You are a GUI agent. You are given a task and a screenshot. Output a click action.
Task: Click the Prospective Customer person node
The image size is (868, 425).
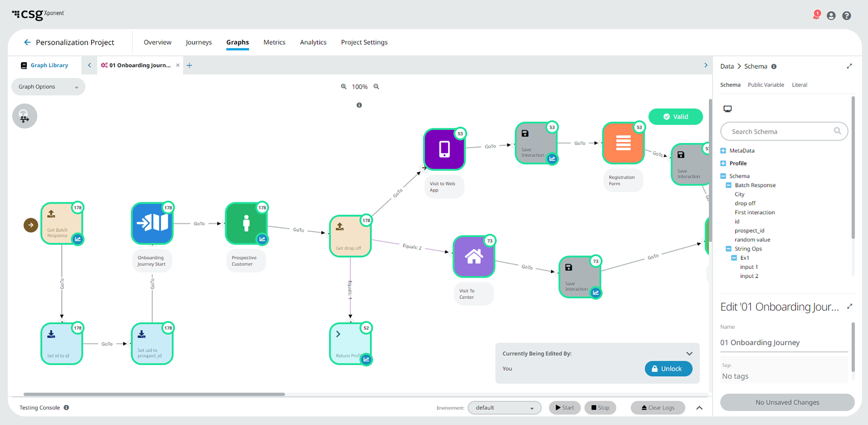246,223
